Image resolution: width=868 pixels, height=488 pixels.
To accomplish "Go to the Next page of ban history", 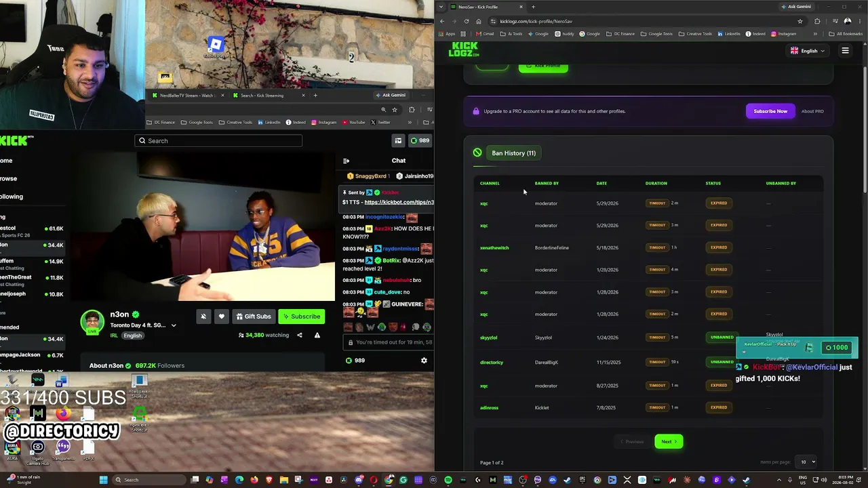I will 669,442.
